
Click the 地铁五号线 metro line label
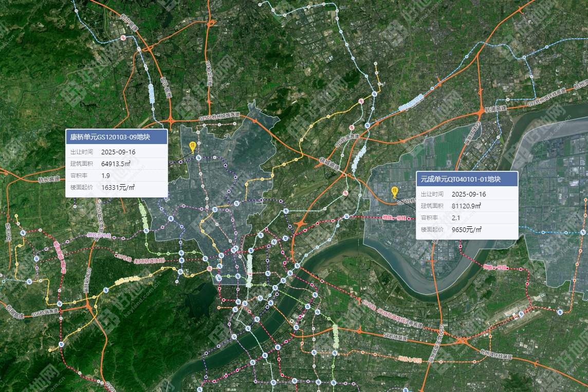pyautogui.click(x=99, y=235)
